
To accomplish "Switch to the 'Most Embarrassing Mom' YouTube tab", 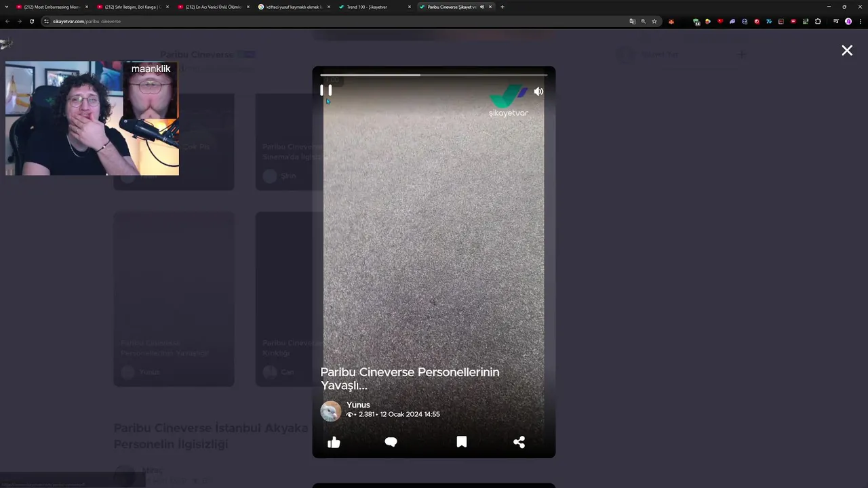I will click(52, 7).
